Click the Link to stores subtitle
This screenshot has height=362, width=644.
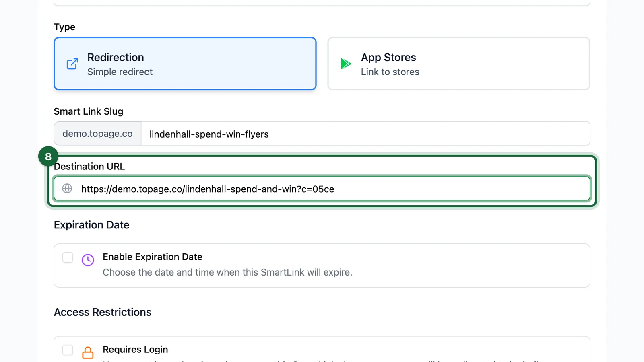(390, 72)
